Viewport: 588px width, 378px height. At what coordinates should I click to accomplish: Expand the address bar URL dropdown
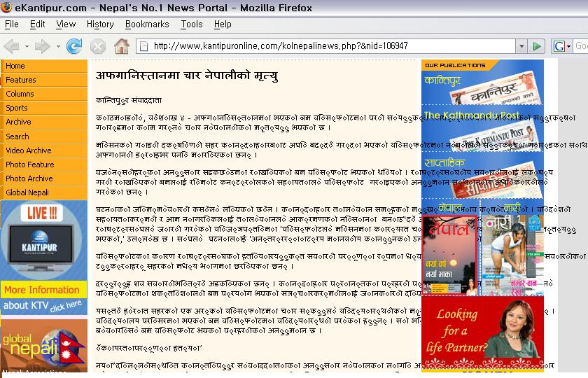click(520, 46)
